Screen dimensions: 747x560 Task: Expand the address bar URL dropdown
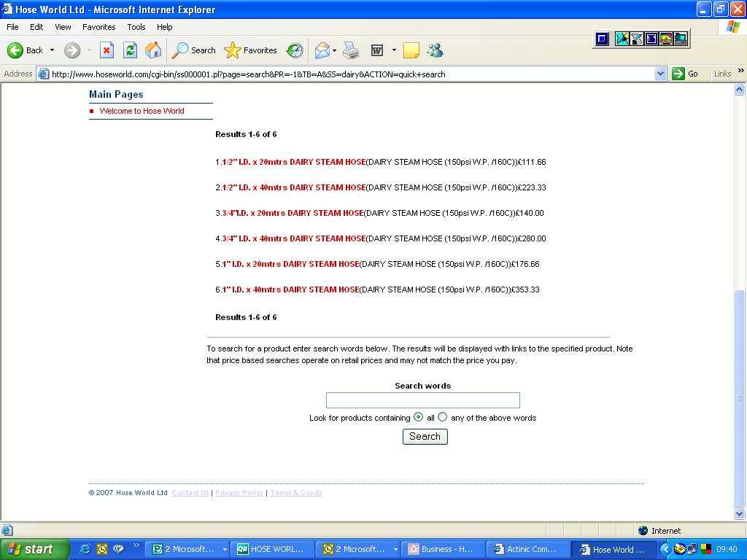(660, 74)
